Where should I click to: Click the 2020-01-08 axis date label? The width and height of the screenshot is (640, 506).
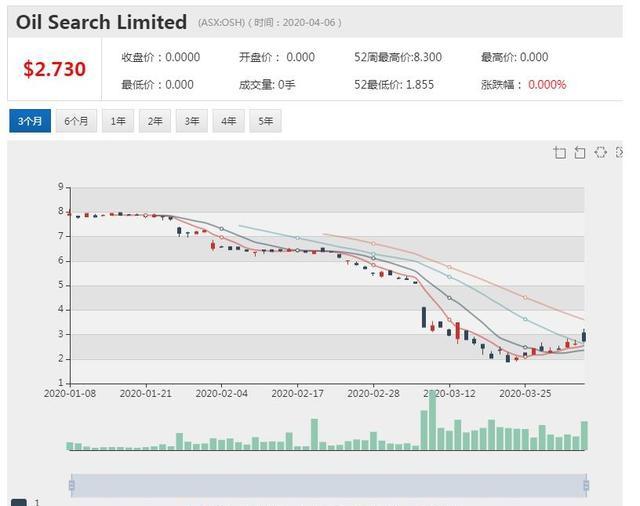pos(70,394)
